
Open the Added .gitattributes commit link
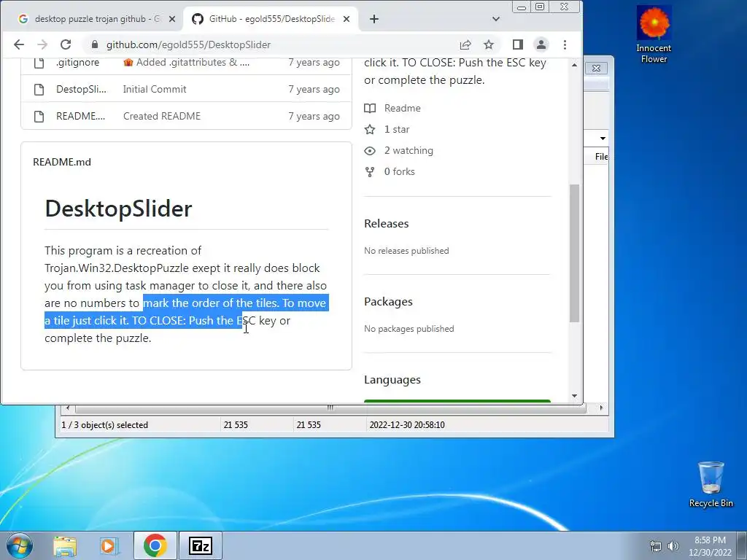click(x=186, y=63)
